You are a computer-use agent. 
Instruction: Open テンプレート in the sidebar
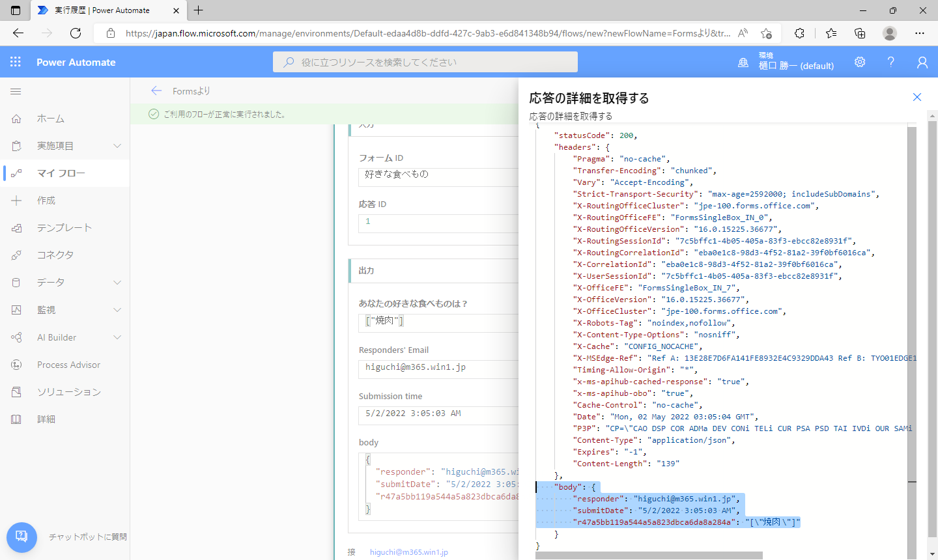(64, 228)
